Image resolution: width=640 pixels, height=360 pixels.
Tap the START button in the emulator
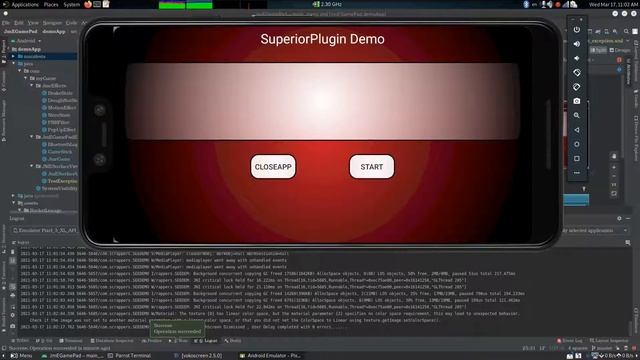click(371, 167)
